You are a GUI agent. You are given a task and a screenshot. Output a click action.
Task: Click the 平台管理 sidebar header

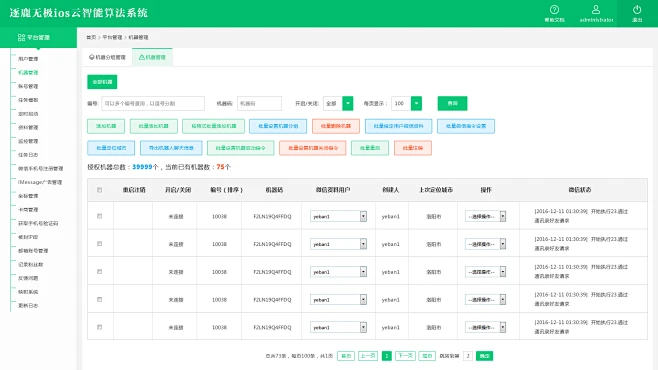coord(38,37)
